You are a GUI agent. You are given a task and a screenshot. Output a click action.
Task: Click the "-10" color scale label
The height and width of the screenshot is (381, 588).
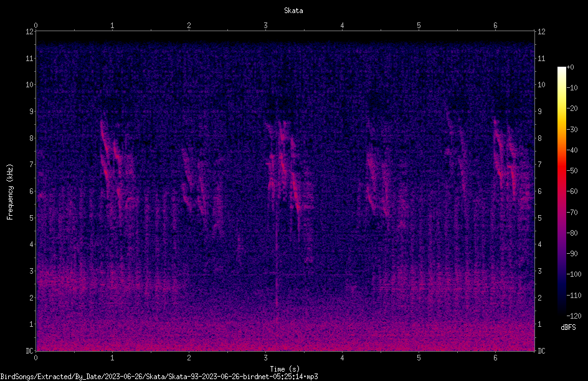pos(572,88)
